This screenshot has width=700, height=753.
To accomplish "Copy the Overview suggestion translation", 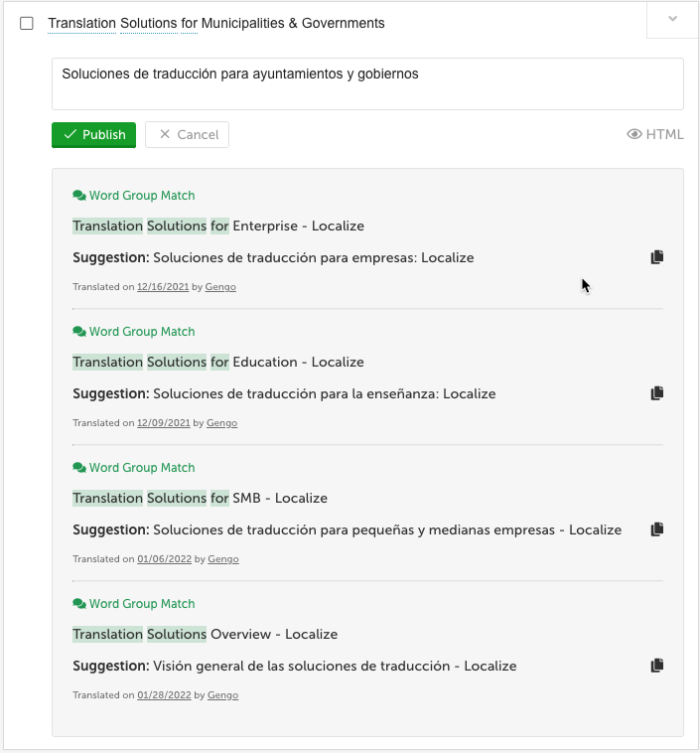I will coord(656,666).
